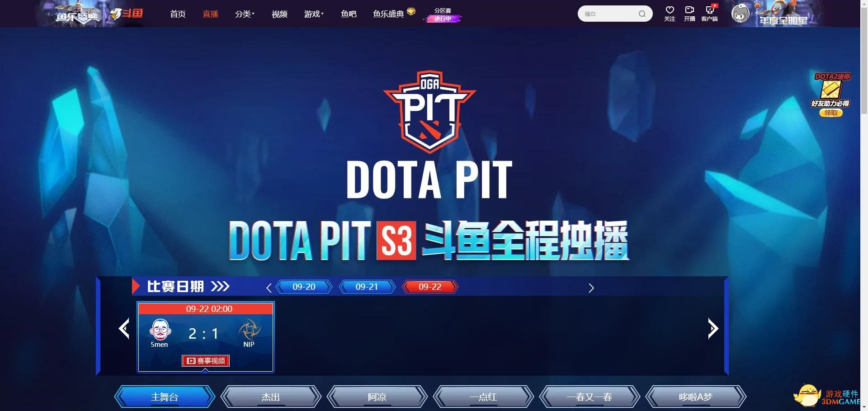
Task: Switch to 阿凉 commentary stream
Action: coord(377,397)
